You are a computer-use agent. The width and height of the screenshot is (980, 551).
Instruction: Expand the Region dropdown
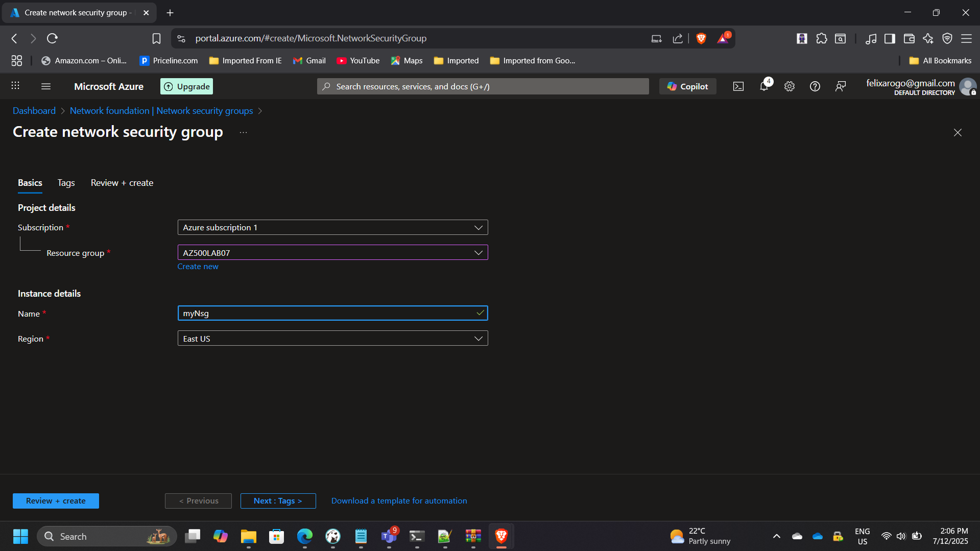point(332,339)
